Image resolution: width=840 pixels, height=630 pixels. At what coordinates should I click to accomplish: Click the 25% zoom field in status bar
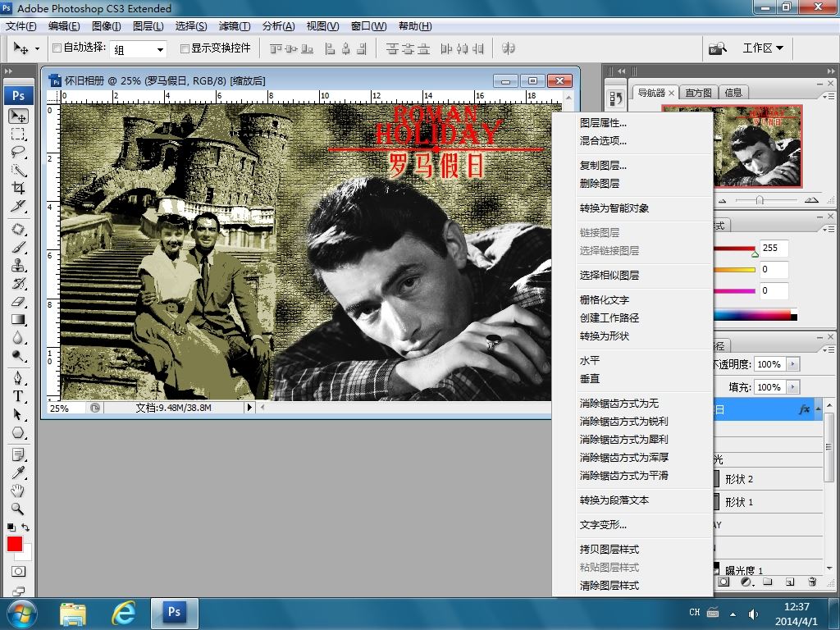point(66,409)
